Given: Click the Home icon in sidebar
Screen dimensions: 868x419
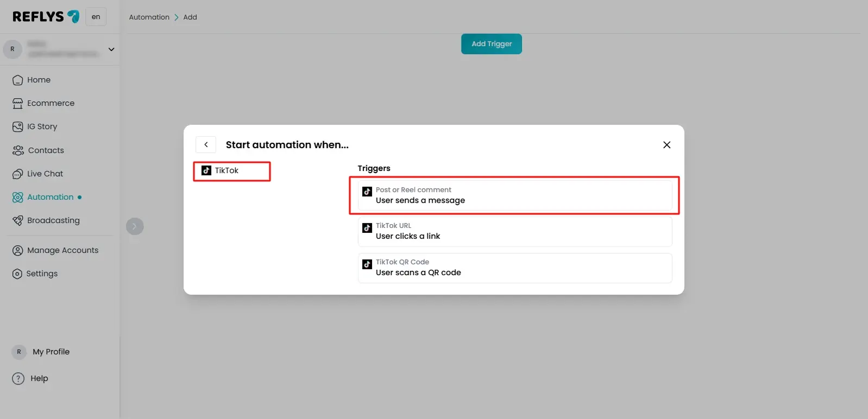Looking at the screenshot, I should click(x=17, y=80).
